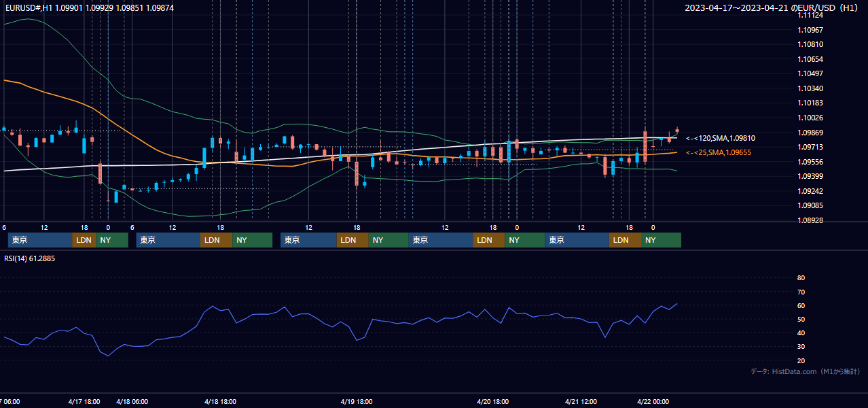Click price axis label 1.10026
Screen dimensions: 868x408
pos(810,118)
